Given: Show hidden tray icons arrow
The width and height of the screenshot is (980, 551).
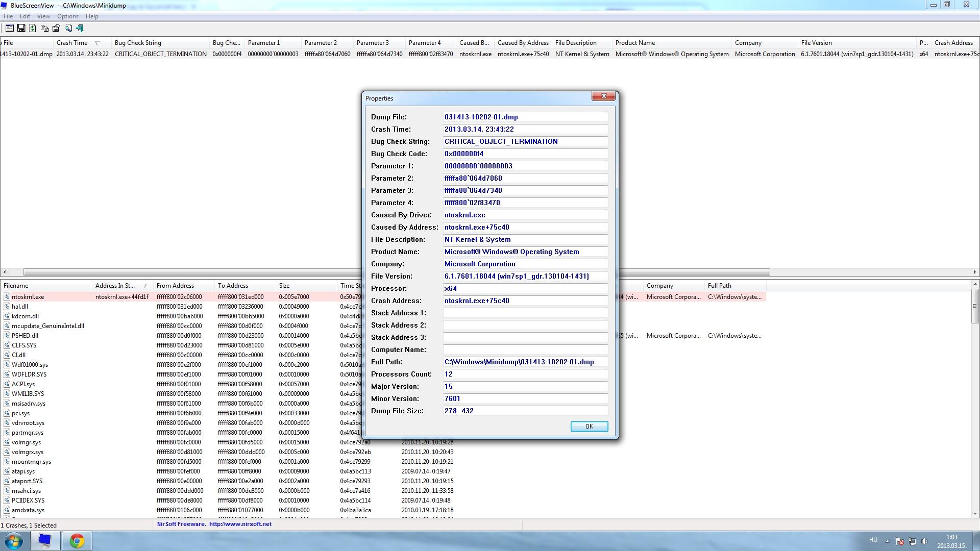Looking at the screenshot, I should [887, 541].
